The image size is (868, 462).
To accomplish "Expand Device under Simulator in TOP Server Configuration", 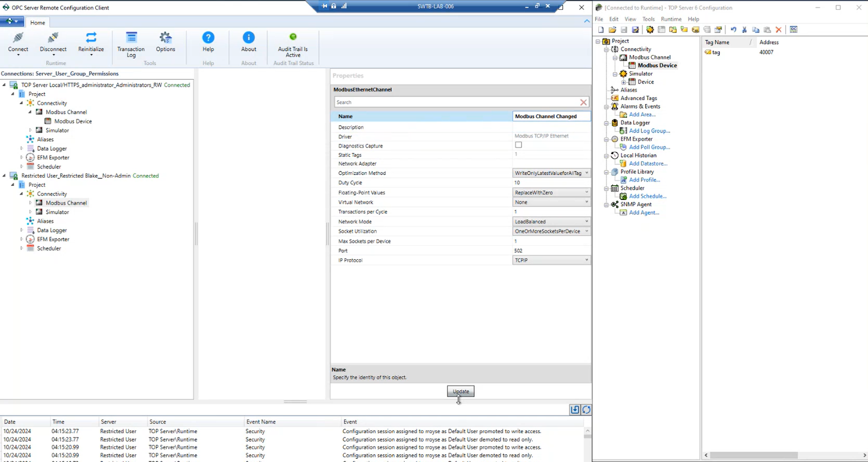I will [x=624, y=82].
